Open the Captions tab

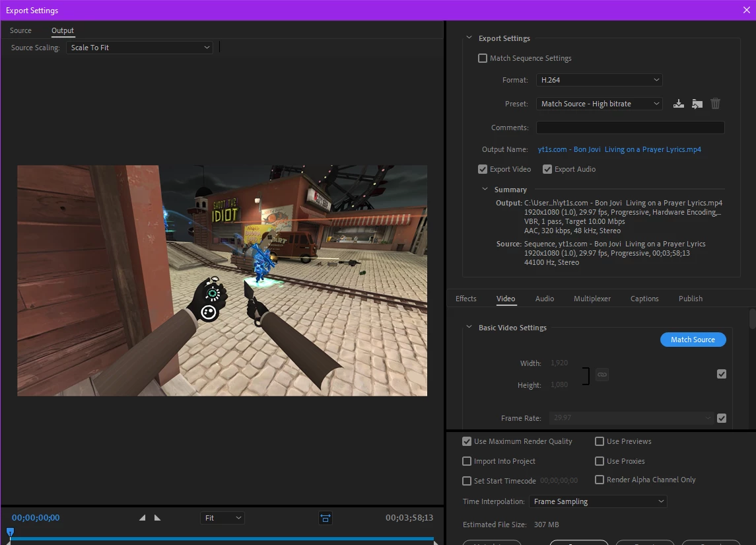644,299
